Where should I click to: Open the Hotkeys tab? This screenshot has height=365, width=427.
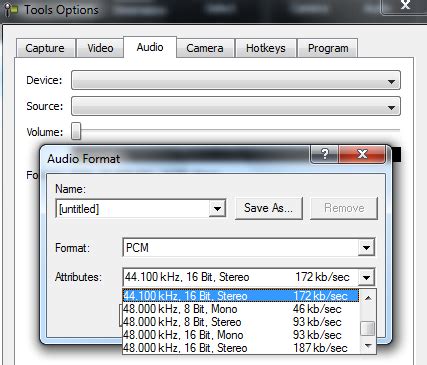266,48
